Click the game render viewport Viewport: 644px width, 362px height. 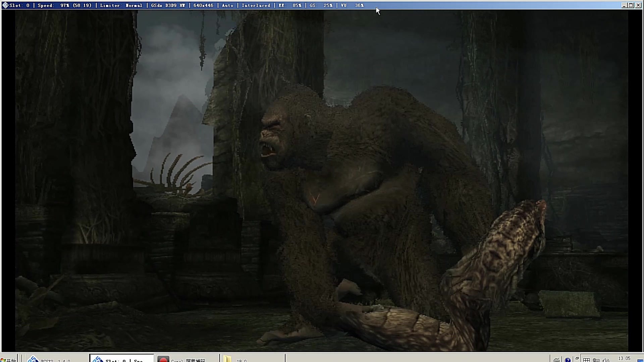pos(322,181)
